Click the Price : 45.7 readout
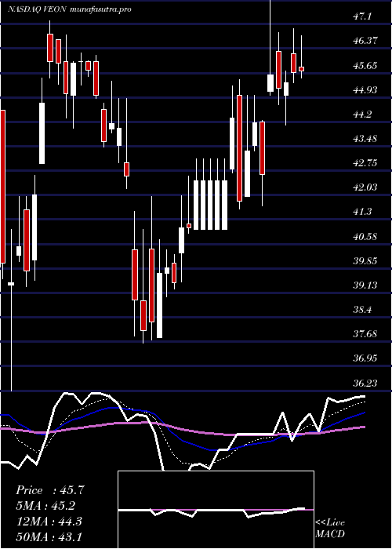Viewport: 392px width, 549px height. 50,490
